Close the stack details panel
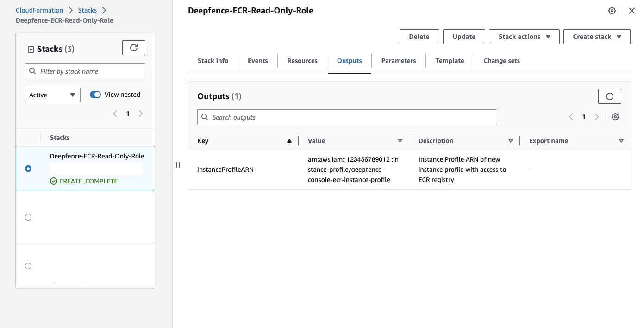 (632, 11)
